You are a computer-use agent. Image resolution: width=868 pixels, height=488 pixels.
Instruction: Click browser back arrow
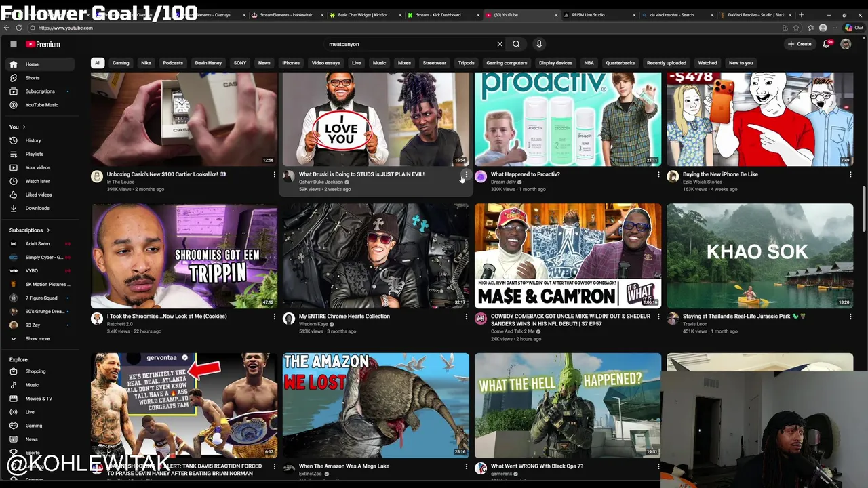click(7, 28)
